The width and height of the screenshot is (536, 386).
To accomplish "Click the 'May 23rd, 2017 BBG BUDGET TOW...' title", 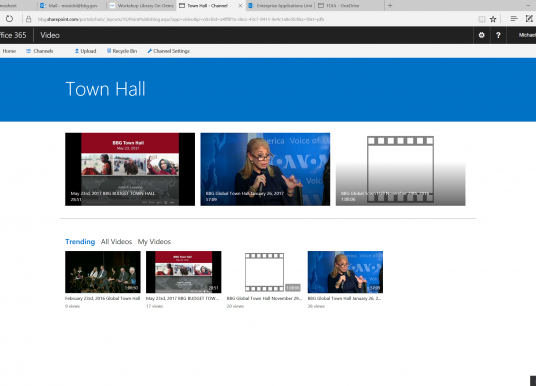I will [183, 298].
